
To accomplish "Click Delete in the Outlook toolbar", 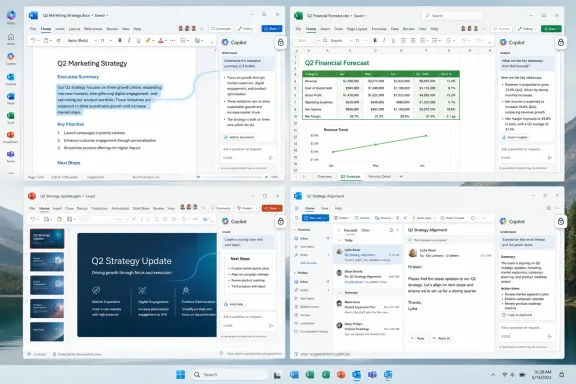I will 342,218.
